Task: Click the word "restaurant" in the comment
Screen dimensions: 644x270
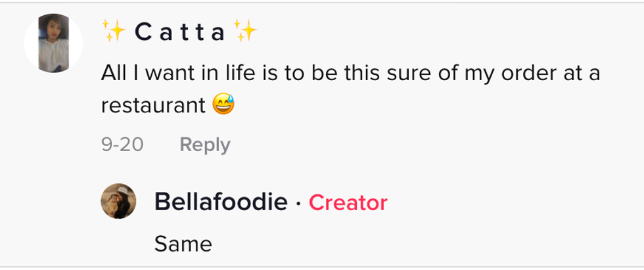Action: click(153, 105)
